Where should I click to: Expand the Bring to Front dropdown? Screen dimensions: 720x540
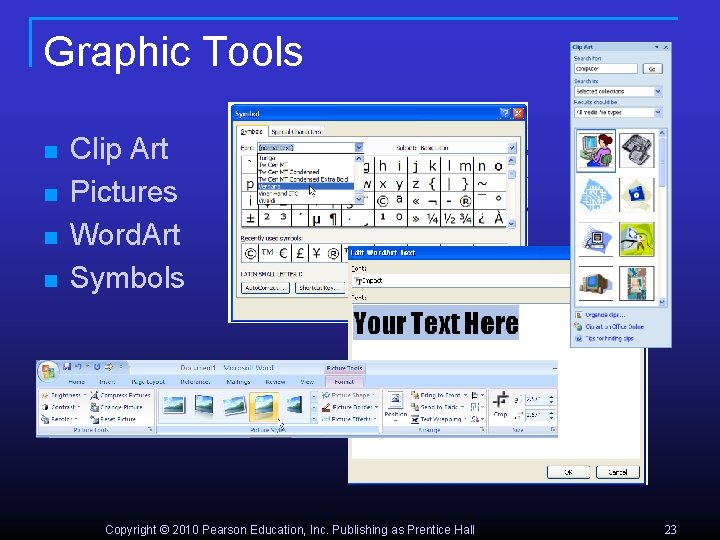(465, 395)
